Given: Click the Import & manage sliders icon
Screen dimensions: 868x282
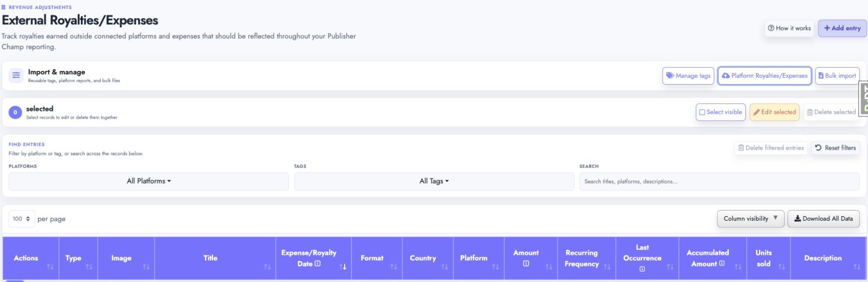Looking at the screenshot, I should point(16,75).
